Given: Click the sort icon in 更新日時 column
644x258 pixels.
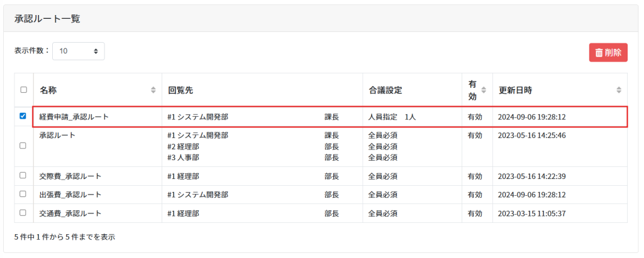Looking at the screenshot, I should tap(619, 90).
